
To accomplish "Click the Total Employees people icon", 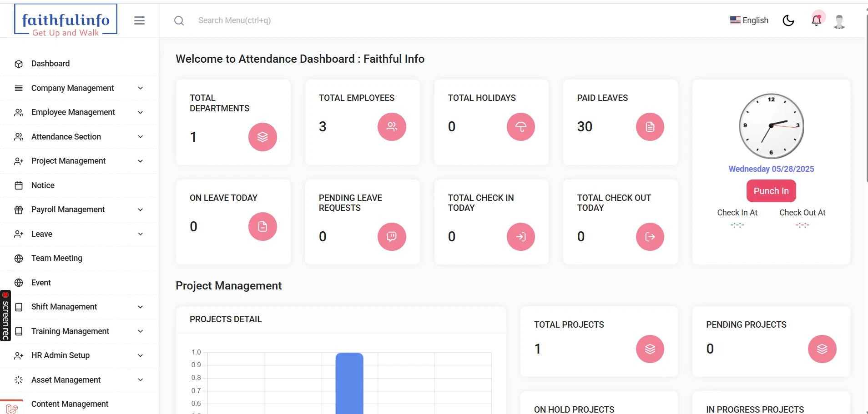I will click(392, 127).
